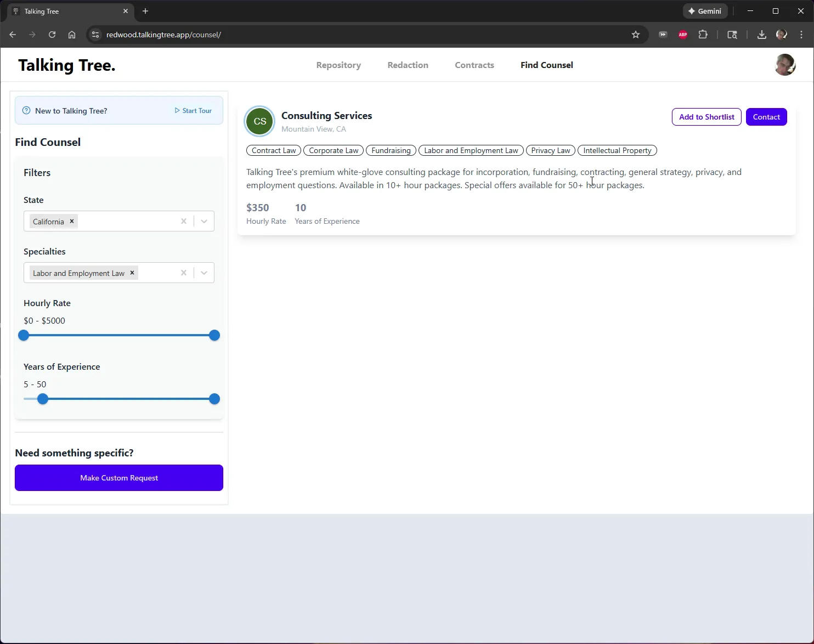The width and height of the screenshot is (814, 644).
Task: Open the Google Lens search icon
Action: coord(732,35)
